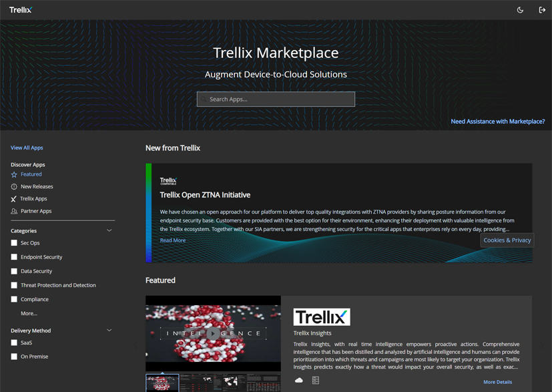Viewport: 552px width, 392px height.
Task: Click the star icon next to Featured
Action: 14,174
